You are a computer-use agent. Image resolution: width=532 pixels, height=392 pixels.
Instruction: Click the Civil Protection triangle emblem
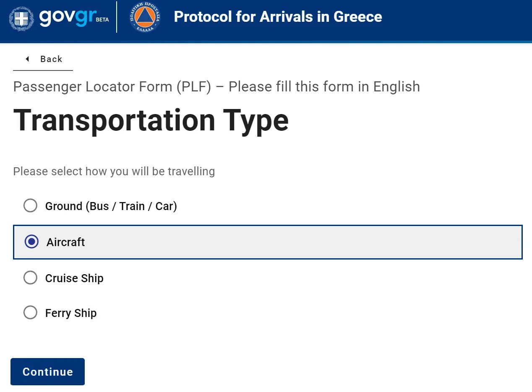coord(145,17)
